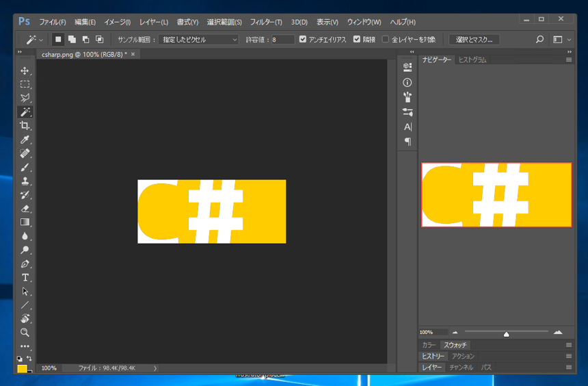The width and height of the screenshot is (588, 386).
Task: Select the Path Selection tool
Action: point(25,292)
